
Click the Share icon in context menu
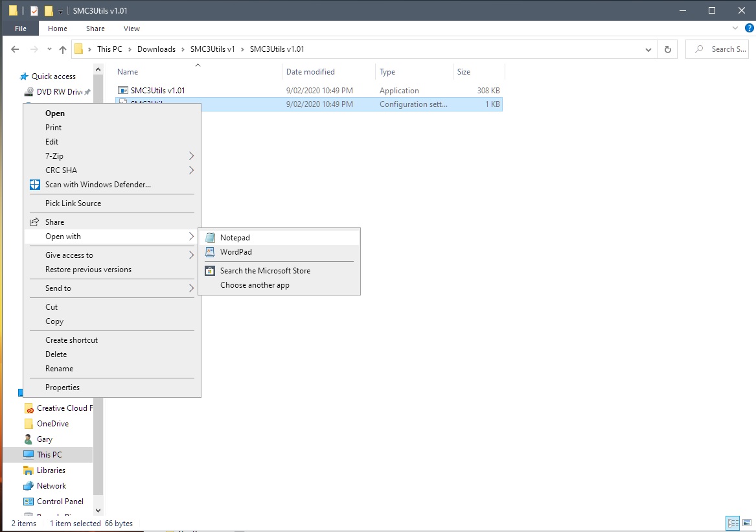tap(34, 222)
